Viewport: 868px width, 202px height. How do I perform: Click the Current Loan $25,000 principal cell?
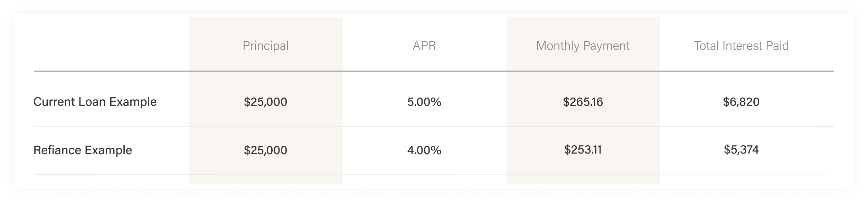(265, 102)
